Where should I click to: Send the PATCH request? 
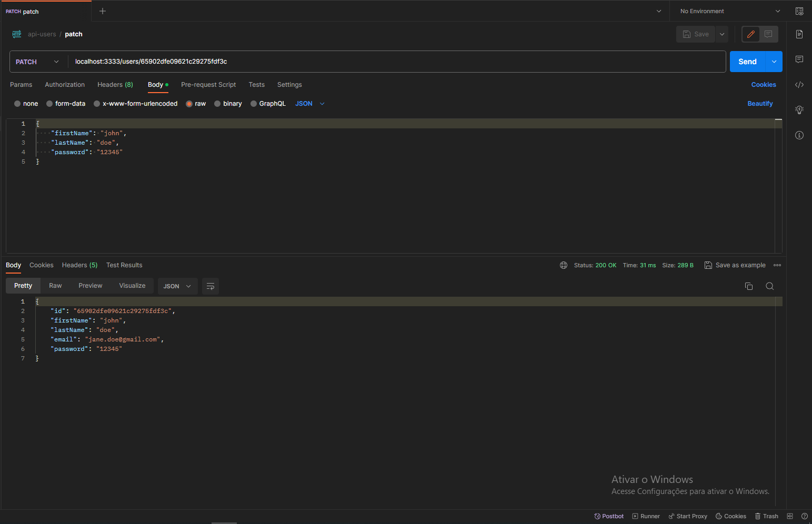tap(747, 62)
